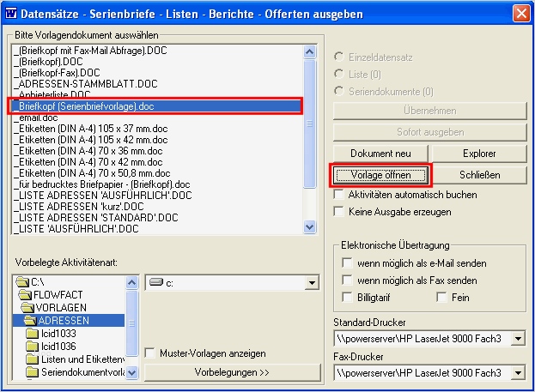Enable Aktivitäten automatisch buchen checkbox

pyautogui.click(x=338, y=195)
